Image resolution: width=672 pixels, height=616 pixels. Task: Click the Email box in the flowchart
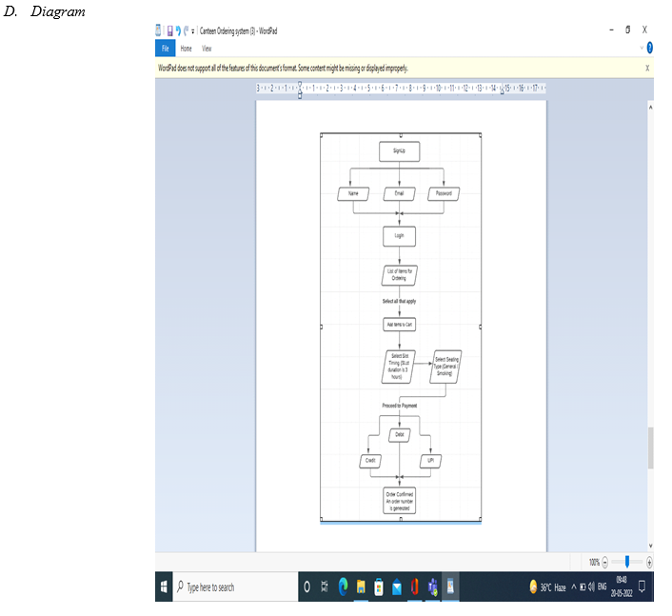[400, 194]
